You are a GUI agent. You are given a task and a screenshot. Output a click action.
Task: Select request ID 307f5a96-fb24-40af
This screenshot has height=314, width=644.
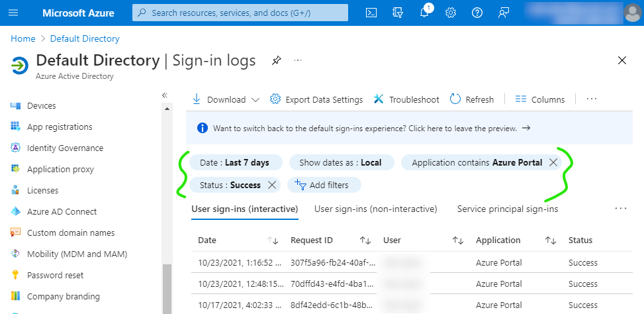tap(333, 262)
